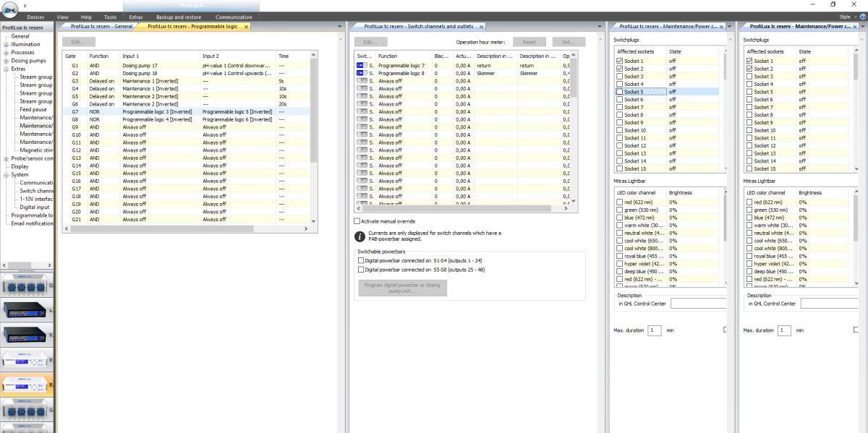This screenshot has width=868, height=433.
Task: Select the dosing unit thumbnail labeled G
Action: (27, 410)
